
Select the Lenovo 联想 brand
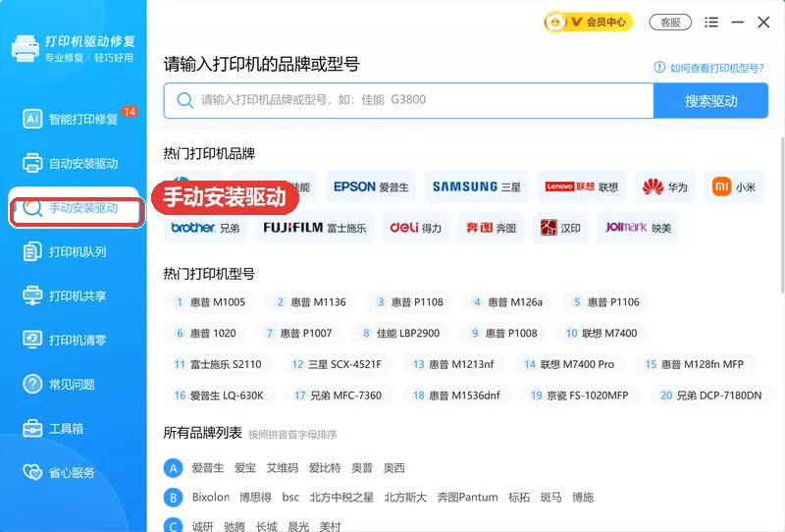point(581,186)
